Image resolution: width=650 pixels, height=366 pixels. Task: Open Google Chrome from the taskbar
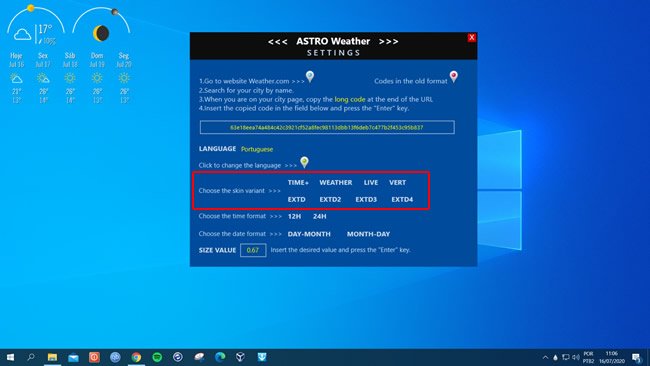pos(136,357)
